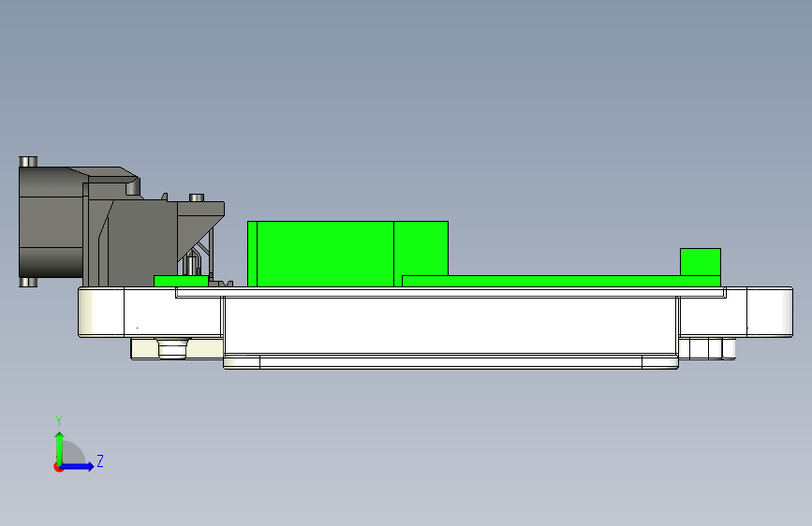The image size is (812, 526).
Task: Click the "Y" axis label
Action: coord(59,421)
